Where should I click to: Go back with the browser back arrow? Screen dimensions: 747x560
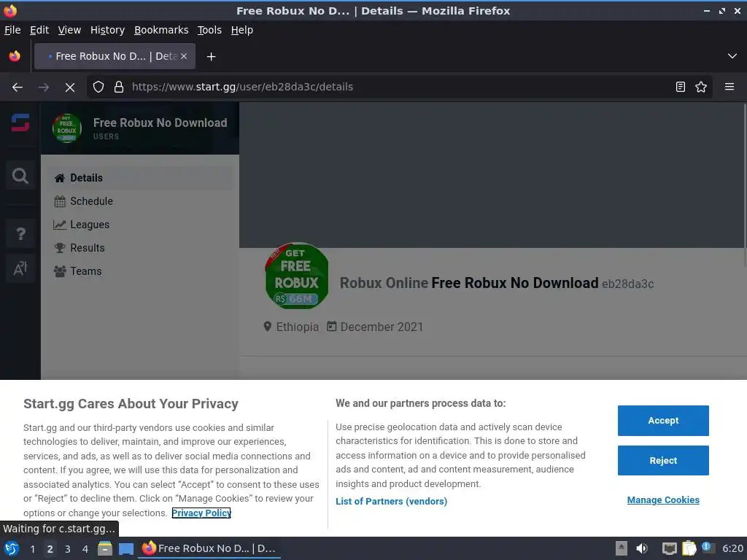coord(18,87)
